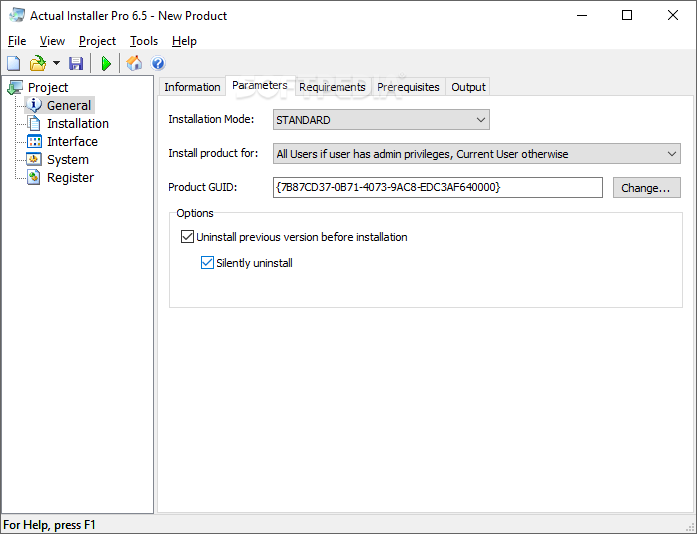697x534 pixels.
Task: Click the green Build installer play icon
Action: pyautogui.click(x=106, y=64)
